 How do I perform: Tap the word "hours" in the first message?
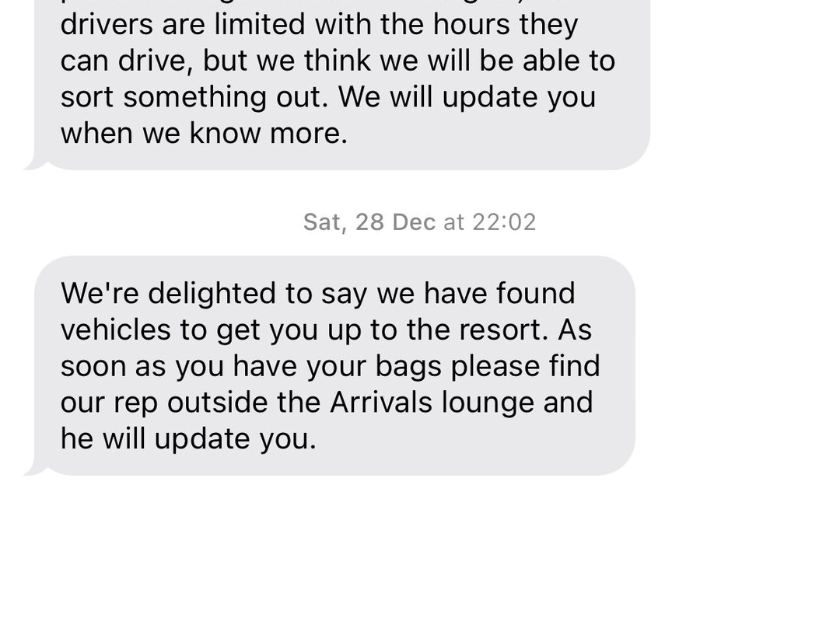pyautogui.click(x=471, y=25)
